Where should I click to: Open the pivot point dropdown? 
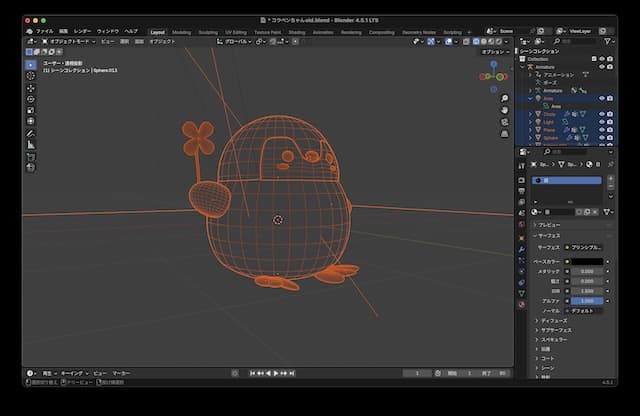coord(260,42)
